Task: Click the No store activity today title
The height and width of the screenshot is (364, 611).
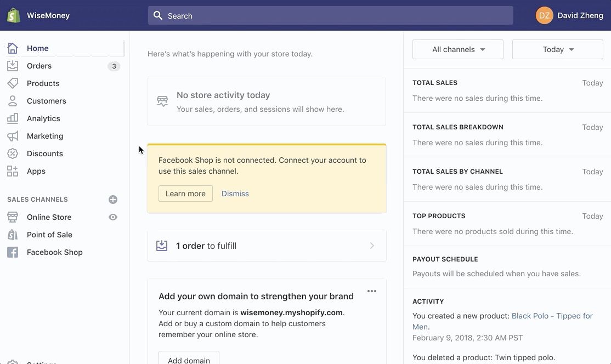Action: [x=223, y=95]
